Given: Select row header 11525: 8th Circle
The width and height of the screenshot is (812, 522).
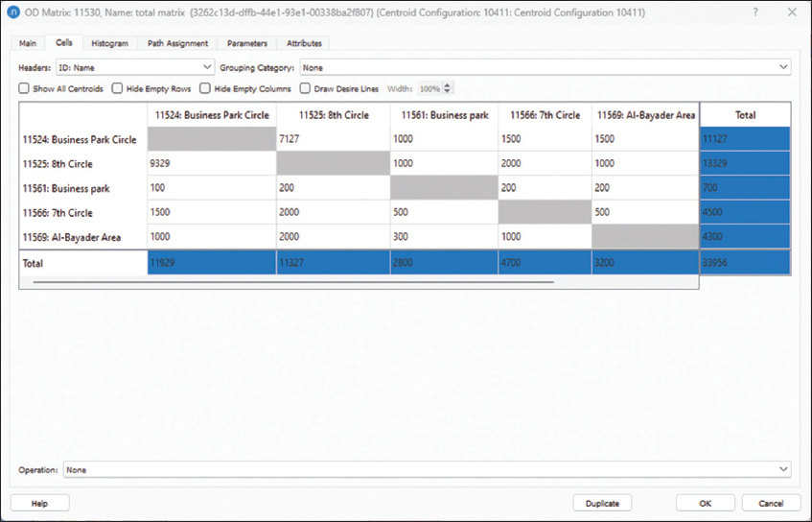Looking at the screenshot, I should 83,164.
